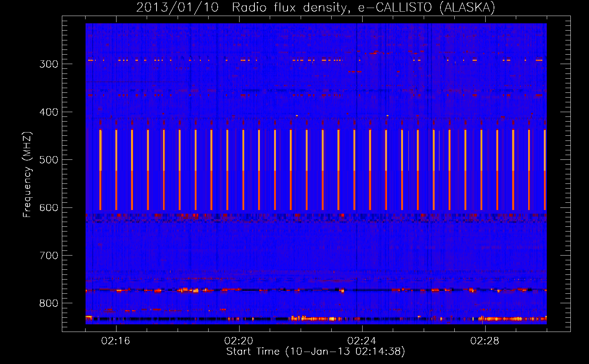
Task: Select the 500 frequency tick label
Action: [x=49, y=160]
